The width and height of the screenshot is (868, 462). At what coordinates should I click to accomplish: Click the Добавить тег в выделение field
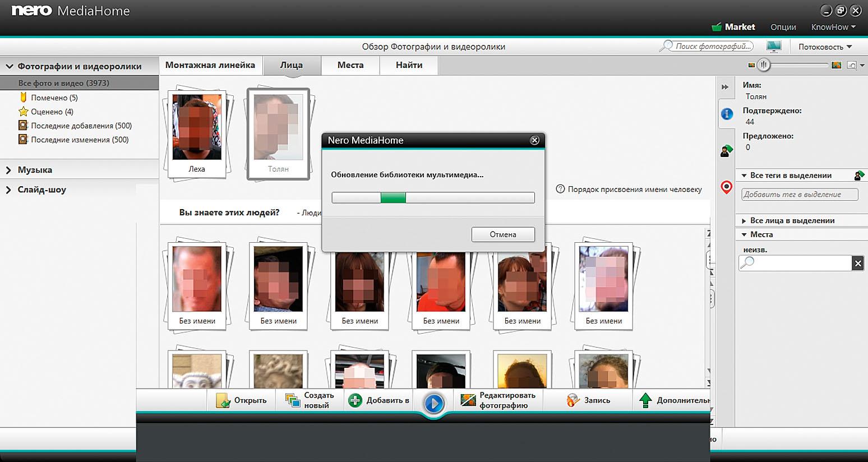799,195
